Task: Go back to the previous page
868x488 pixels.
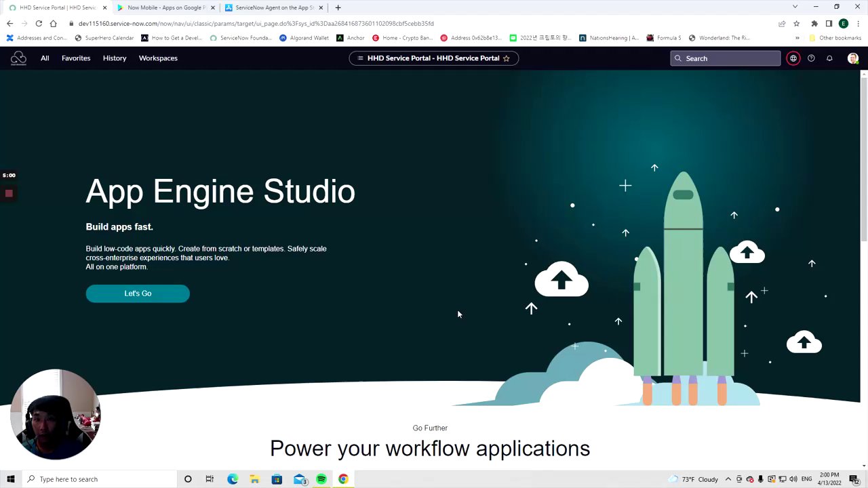Action: tap(9, 23)
